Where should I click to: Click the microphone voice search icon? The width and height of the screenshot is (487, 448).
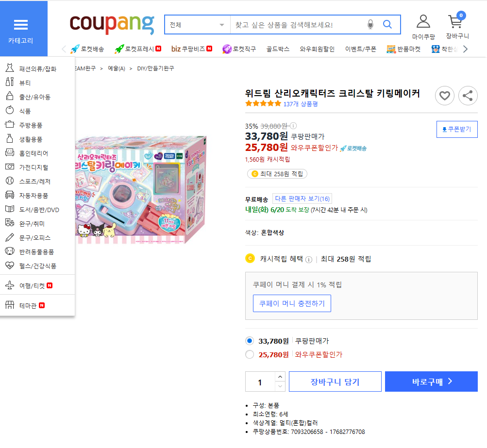tap(370, 25)
